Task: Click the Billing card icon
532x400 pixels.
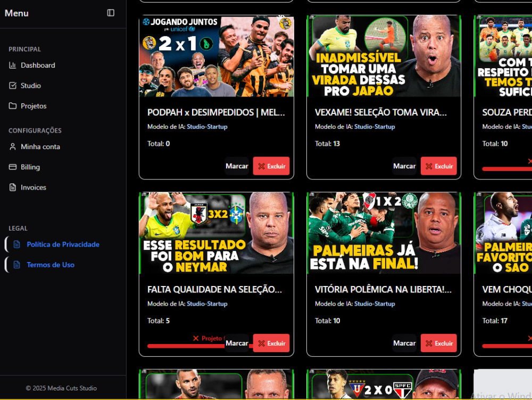Action: (13, 167)
